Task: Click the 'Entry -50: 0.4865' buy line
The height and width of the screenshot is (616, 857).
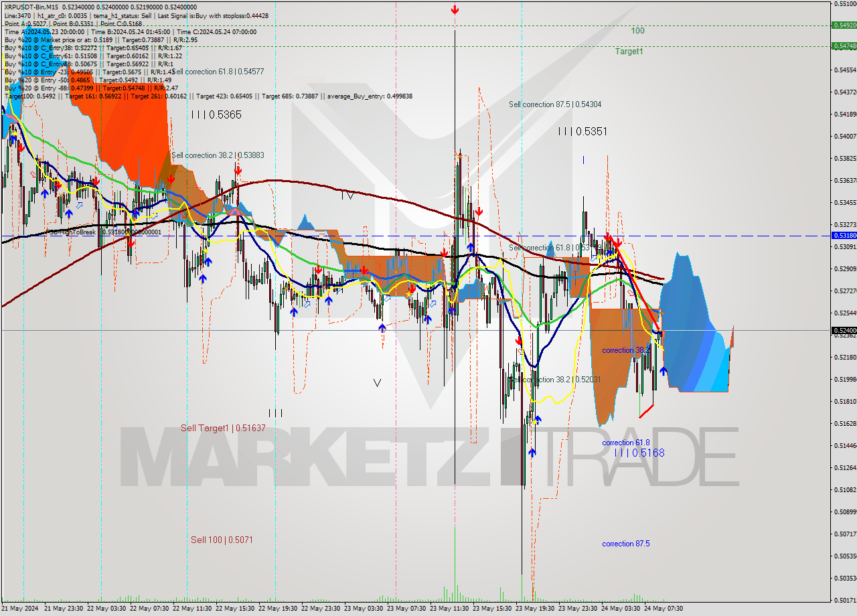Action: click(x=88, y=80)
